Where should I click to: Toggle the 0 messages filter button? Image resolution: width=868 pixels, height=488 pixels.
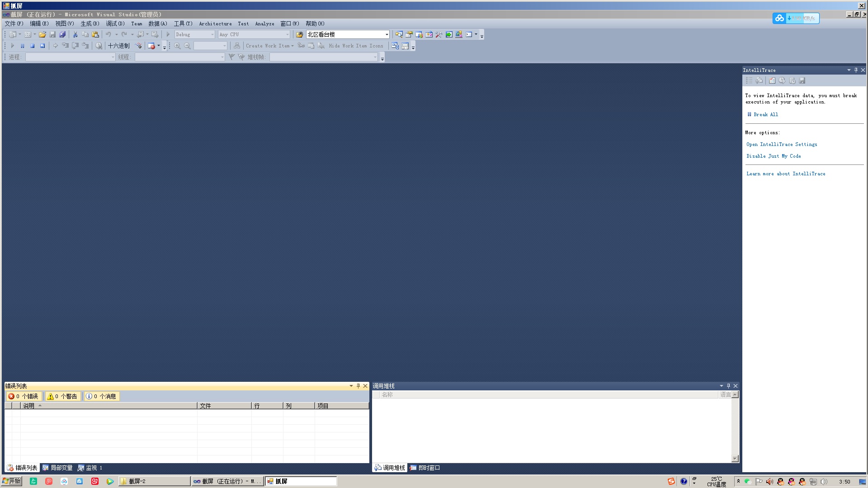[x=102, y=396]
